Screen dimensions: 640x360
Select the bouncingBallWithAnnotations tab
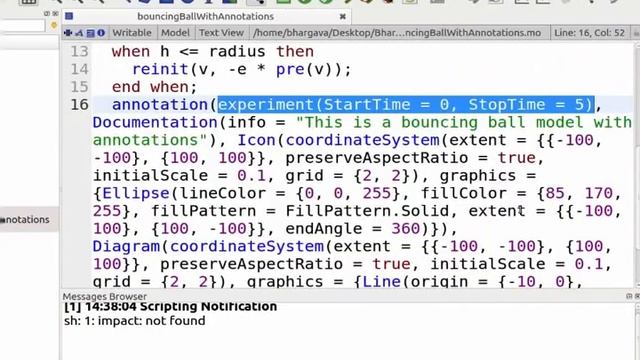(206, 16)
